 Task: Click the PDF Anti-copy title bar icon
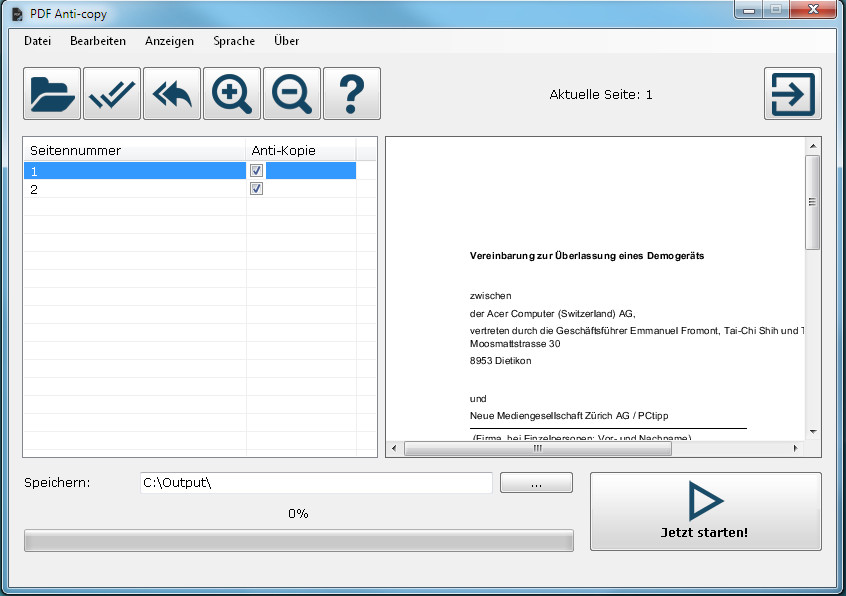(x=17, y=13)
